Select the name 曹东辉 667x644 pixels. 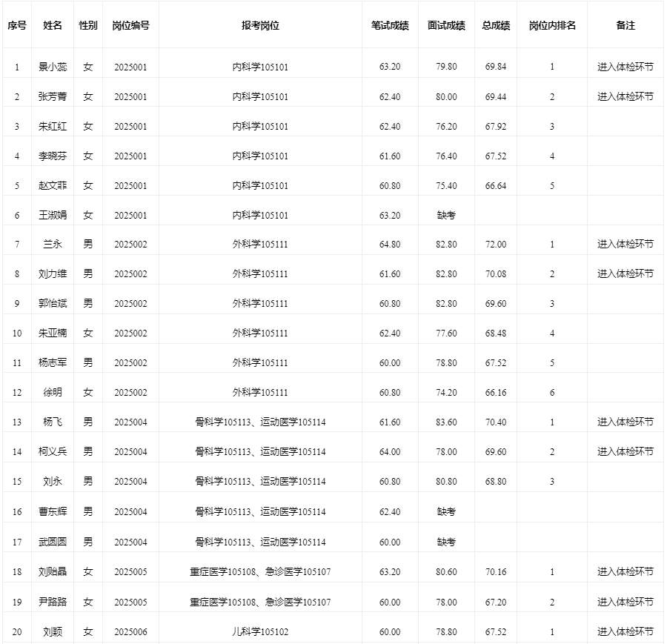[53, 511]
